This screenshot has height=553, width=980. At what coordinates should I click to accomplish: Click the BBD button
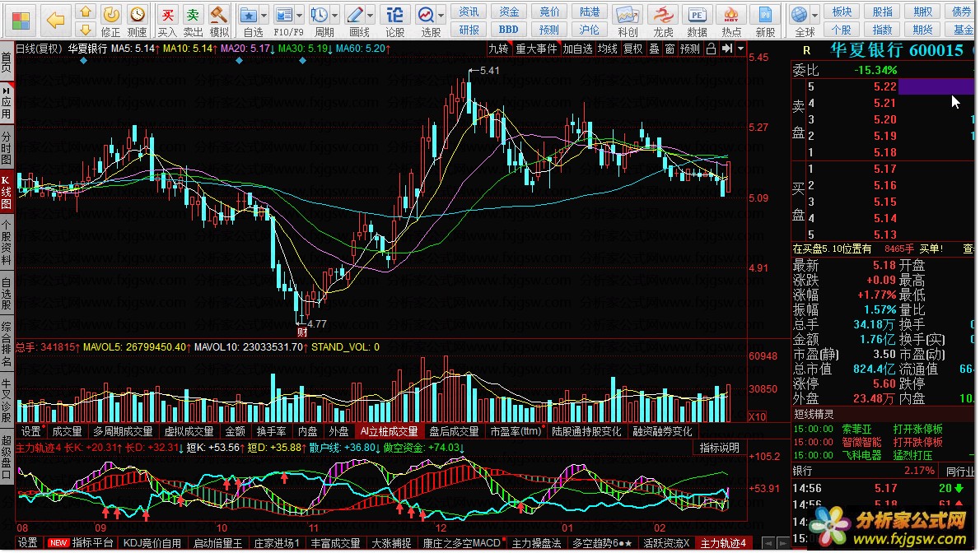509,30
